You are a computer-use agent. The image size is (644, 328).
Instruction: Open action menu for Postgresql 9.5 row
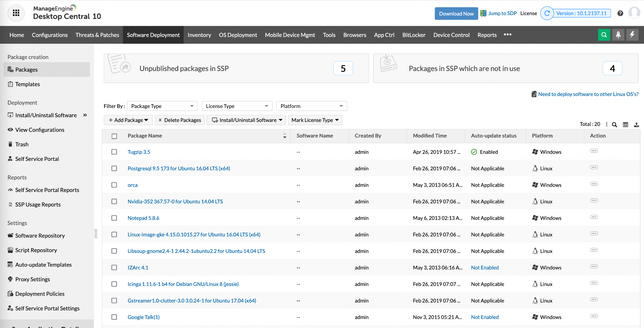[x=594, y=167]
